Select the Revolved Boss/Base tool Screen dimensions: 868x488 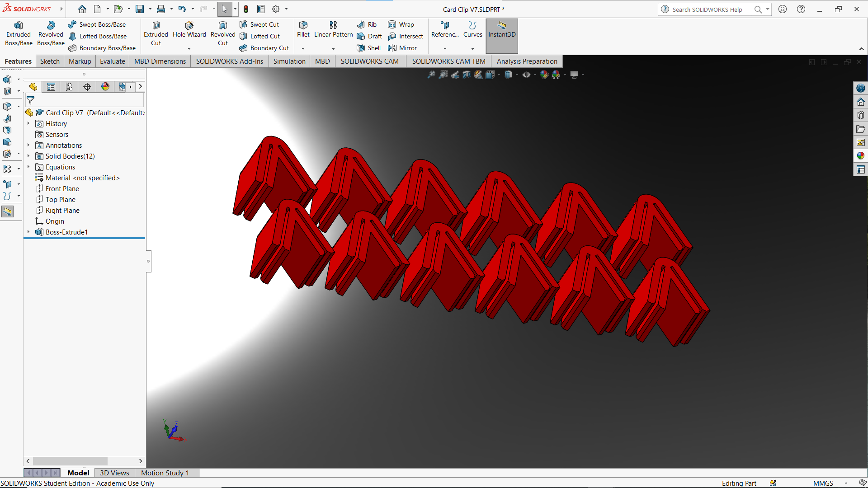point(51,34)
